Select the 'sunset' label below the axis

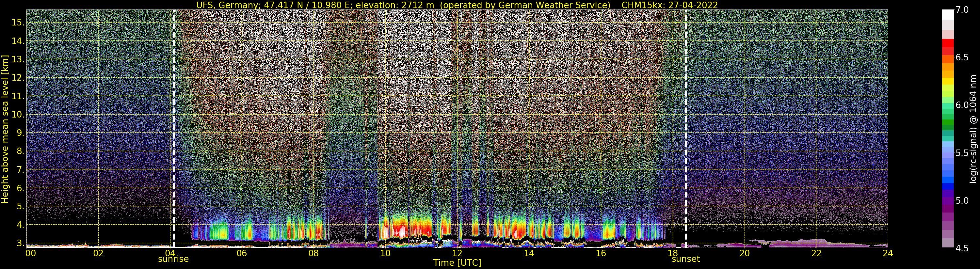[685, 259]
